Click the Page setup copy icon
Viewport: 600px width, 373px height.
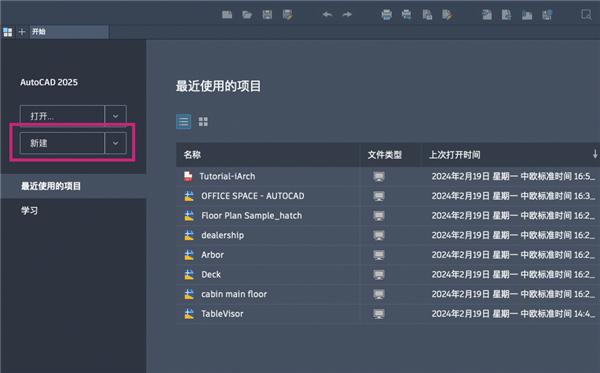tap(427, 15)
